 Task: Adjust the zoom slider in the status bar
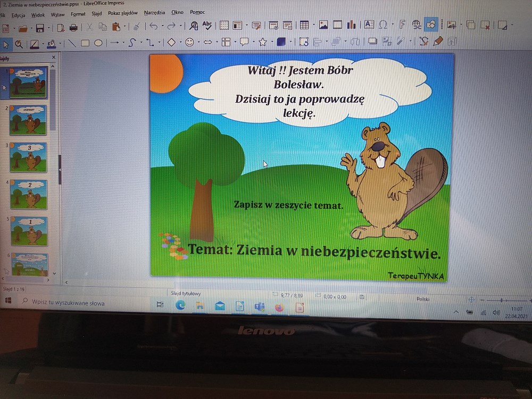501,300
